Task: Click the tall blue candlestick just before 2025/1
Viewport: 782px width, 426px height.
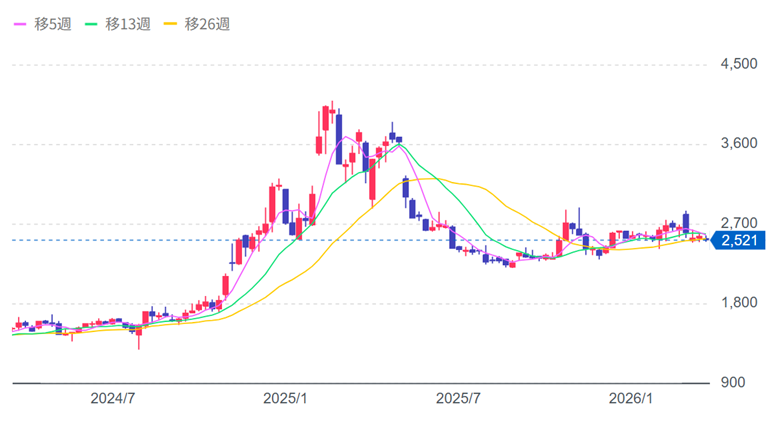Action: pyautogui.click(x=286, y=205)
